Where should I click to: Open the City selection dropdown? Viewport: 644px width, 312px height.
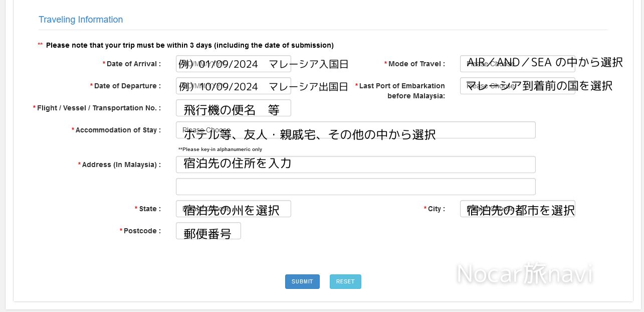pyautogui.click(x=518, y=209)
